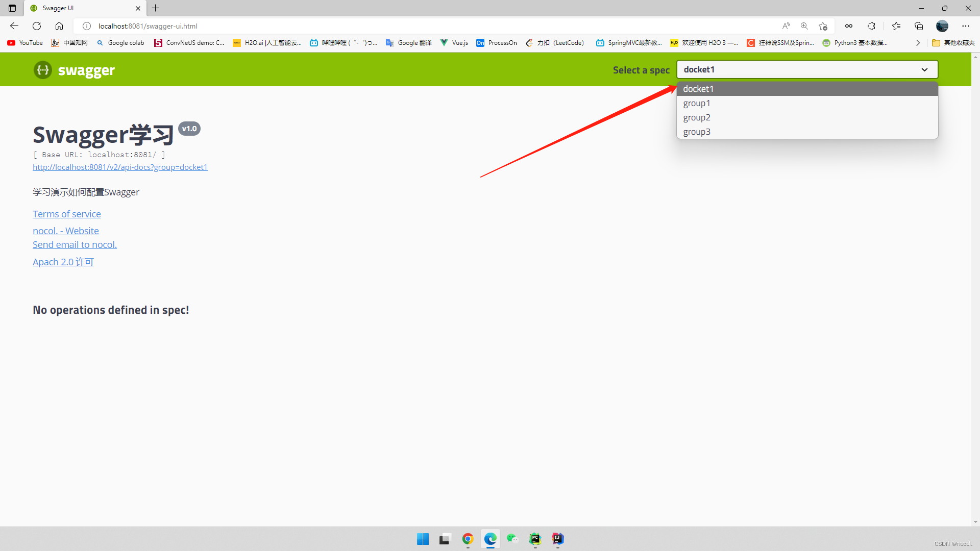Open the browser extensions puzzle icon

tap(871, 26)
